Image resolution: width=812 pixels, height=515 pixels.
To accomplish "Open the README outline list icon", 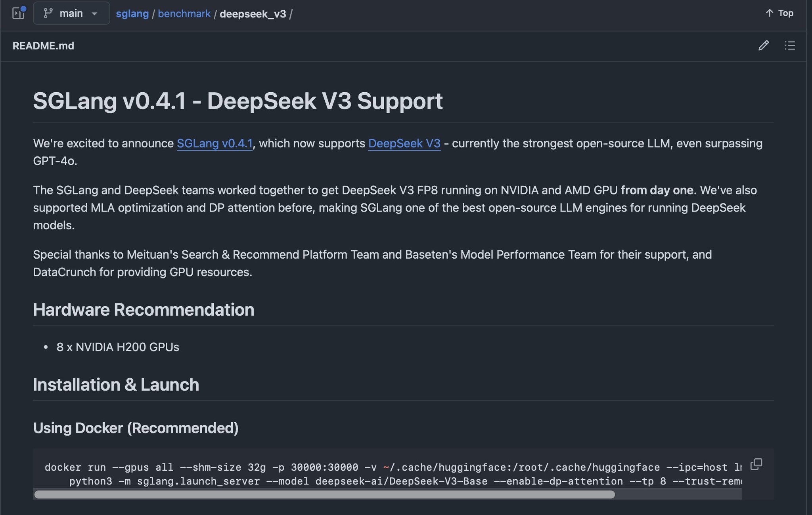I will tap(789, 46).
